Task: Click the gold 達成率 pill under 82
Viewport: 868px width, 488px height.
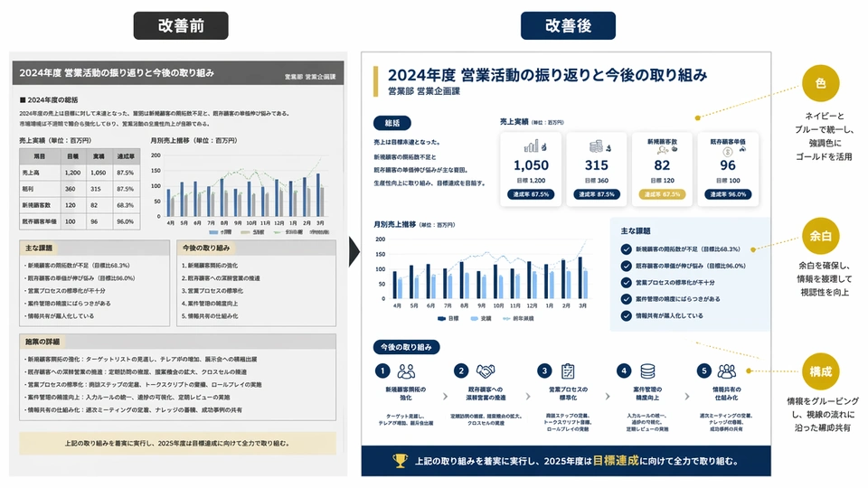Action: pyautogui.click(x=662, y=194)
